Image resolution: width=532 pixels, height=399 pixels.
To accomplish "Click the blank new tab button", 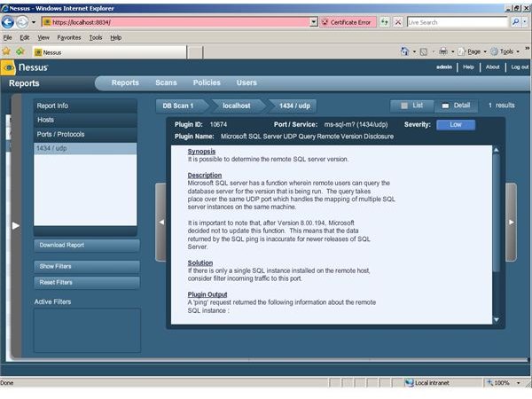I will (195, 52).
